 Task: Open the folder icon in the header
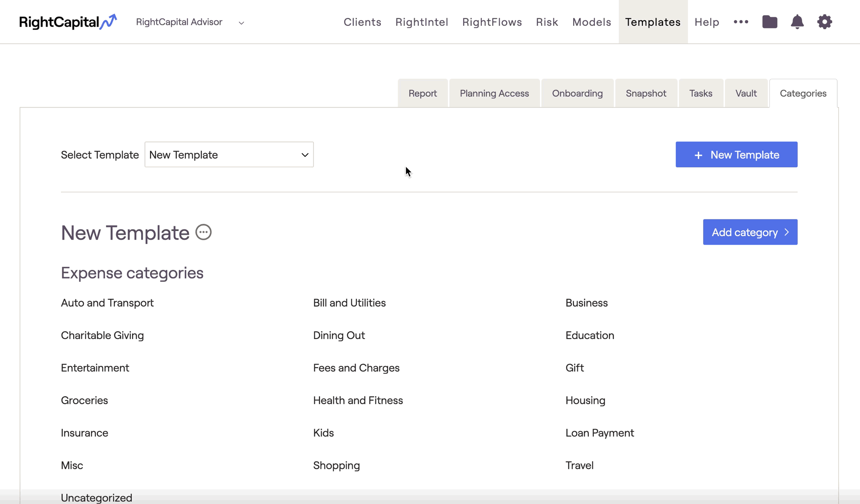(770, 22)
